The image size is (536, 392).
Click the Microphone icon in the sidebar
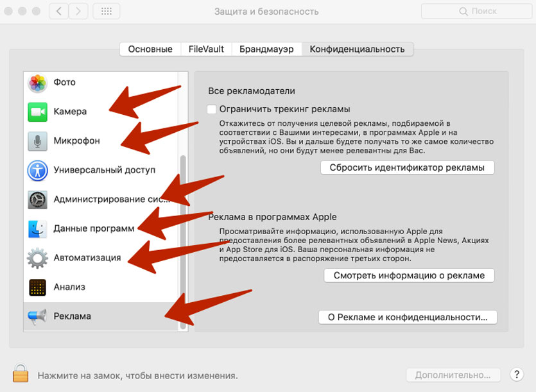coord(38,141)
